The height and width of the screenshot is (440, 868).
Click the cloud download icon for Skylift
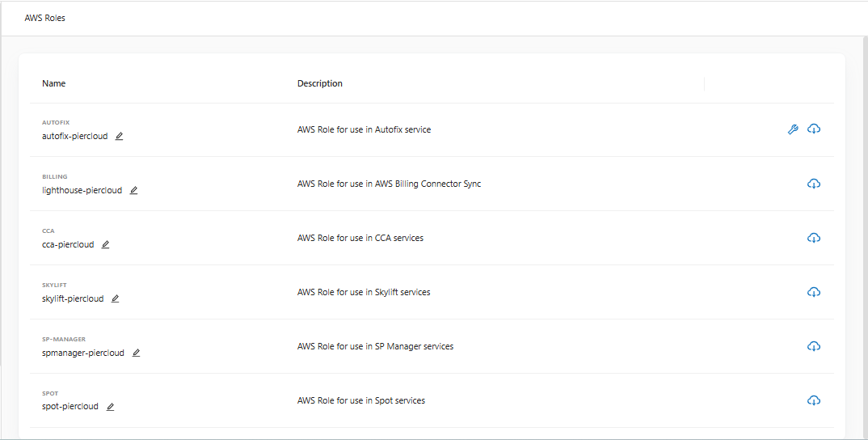click(x=814, y=292)
